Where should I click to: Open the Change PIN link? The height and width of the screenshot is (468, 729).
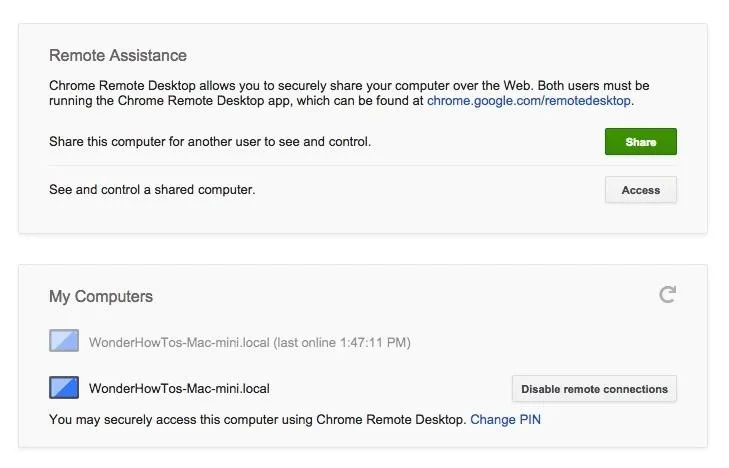[505, 420]
